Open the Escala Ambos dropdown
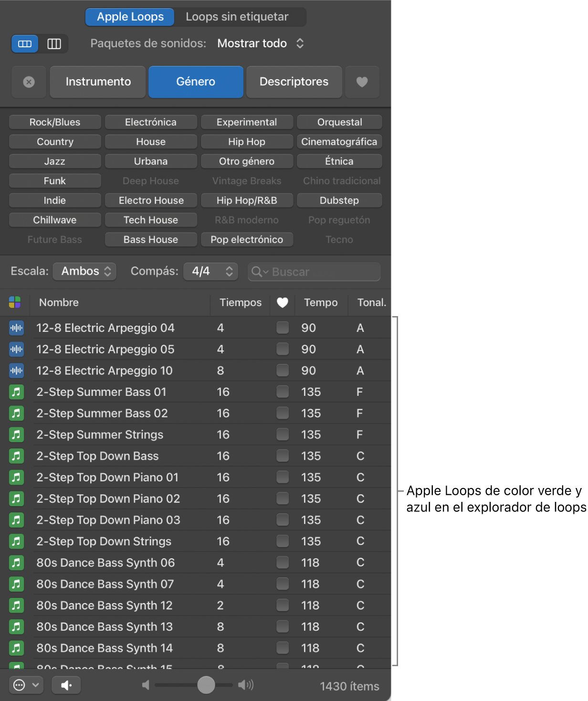The height and width of the screenshot is (701, 588). click(85, 271)
